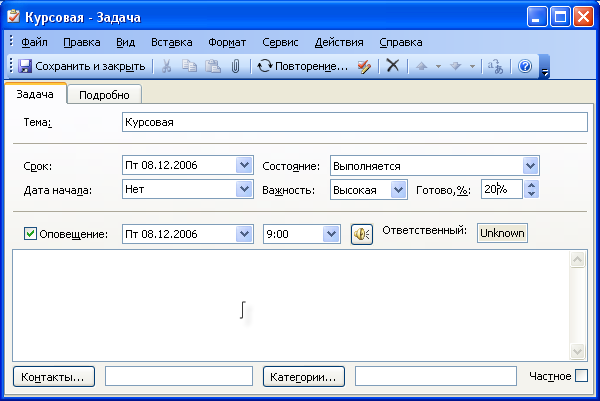Open the Вид menu
The image size is (600, 401).
[x=126, y=42]
